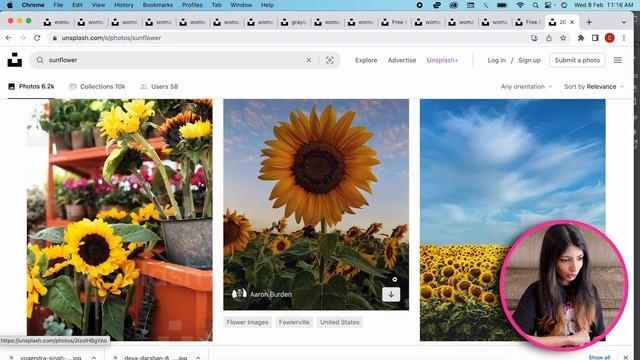Close the downloads bar

[625, 357]
